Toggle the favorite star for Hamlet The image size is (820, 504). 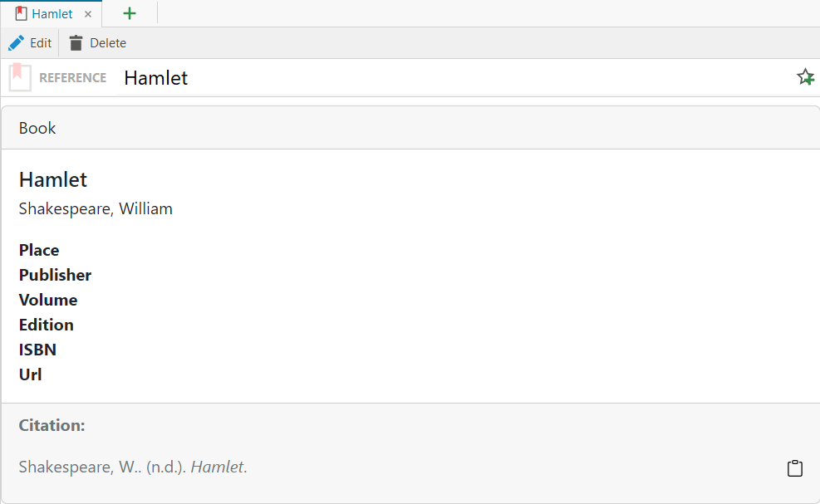[x=805, y=77]
